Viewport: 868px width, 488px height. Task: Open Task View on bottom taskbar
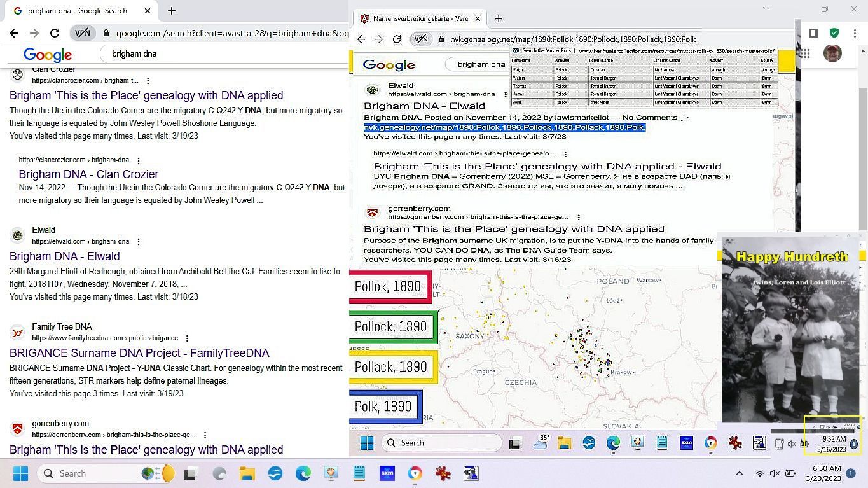[189, 473]
